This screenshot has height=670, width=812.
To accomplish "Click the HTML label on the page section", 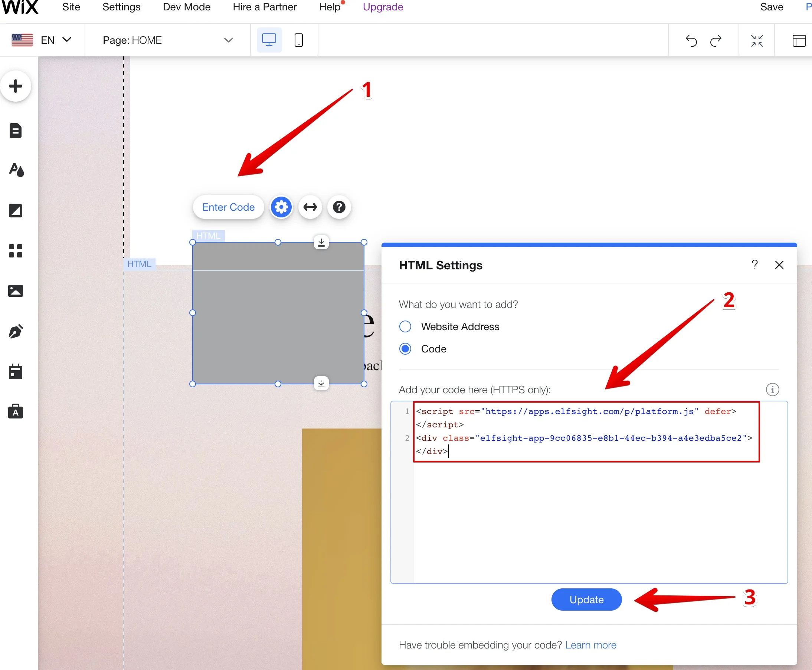I will [x=139, y=264].
